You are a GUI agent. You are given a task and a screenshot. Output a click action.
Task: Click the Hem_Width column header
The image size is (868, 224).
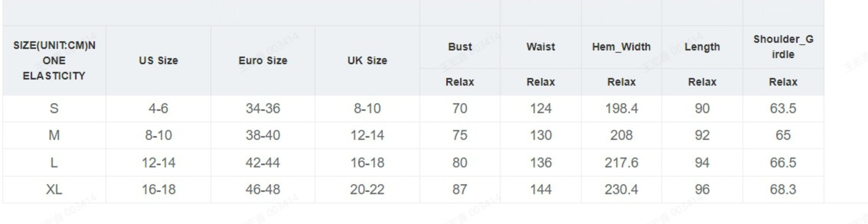tap(621, 47)
